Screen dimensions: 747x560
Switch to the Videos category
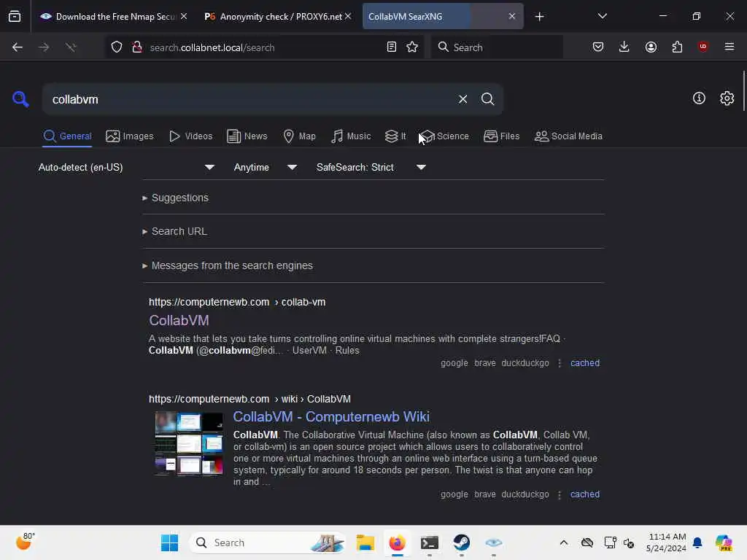[191, 136]
